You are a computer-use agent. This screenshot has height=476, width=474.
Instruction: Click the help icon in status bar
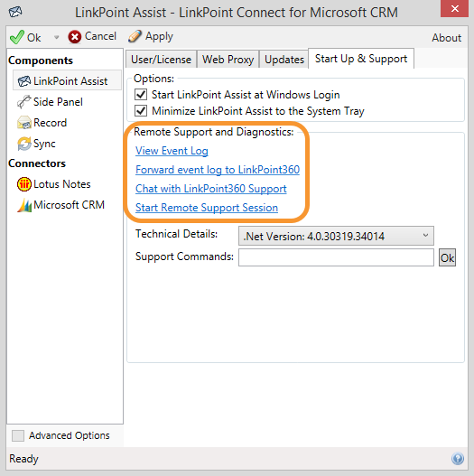458,459
